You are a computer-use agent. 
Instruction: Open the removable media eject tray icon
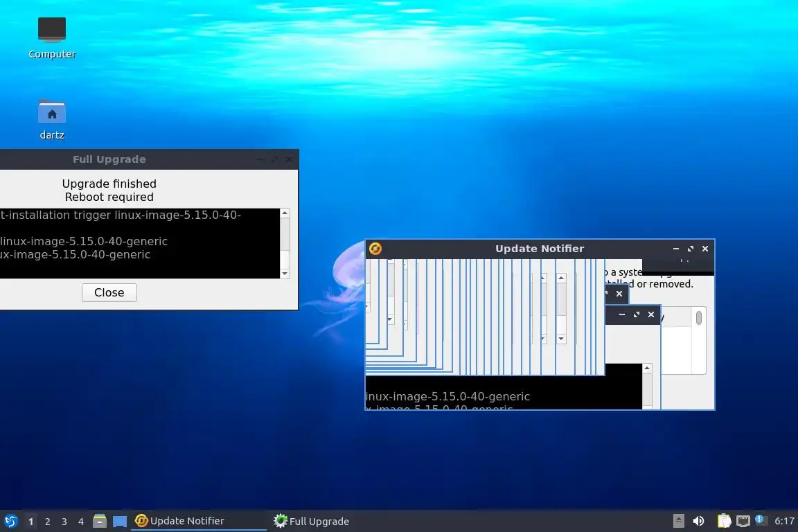pos(678,521)
